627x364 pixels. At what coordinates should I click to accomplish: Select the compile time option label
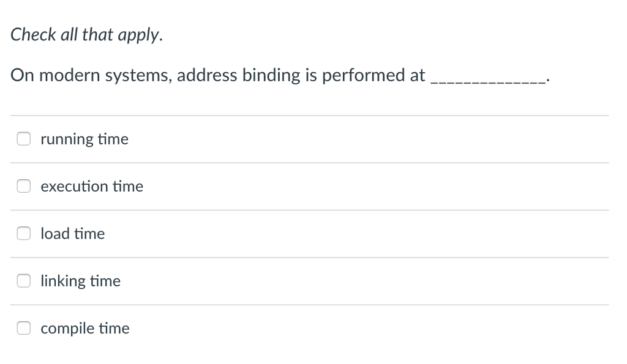click(84, 328)
